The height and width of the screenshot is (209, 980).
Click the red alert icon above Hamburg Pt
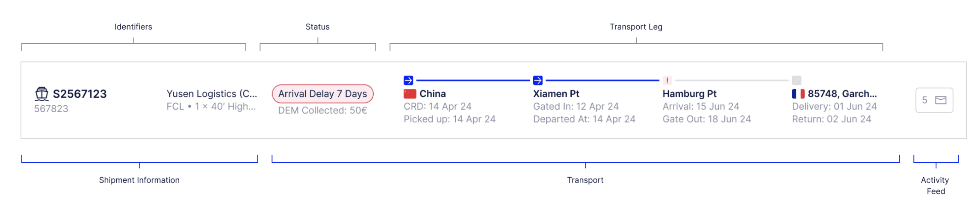coord(667,80)
